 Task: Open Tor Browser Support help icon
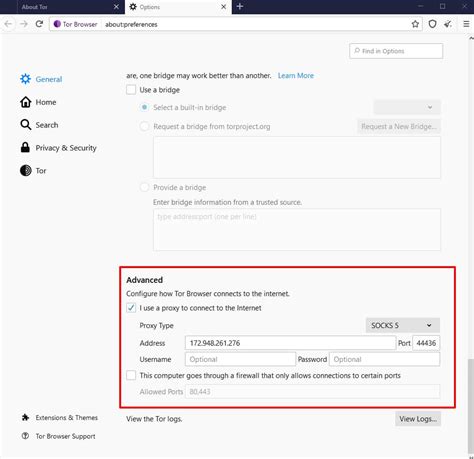tap(25, 436)
